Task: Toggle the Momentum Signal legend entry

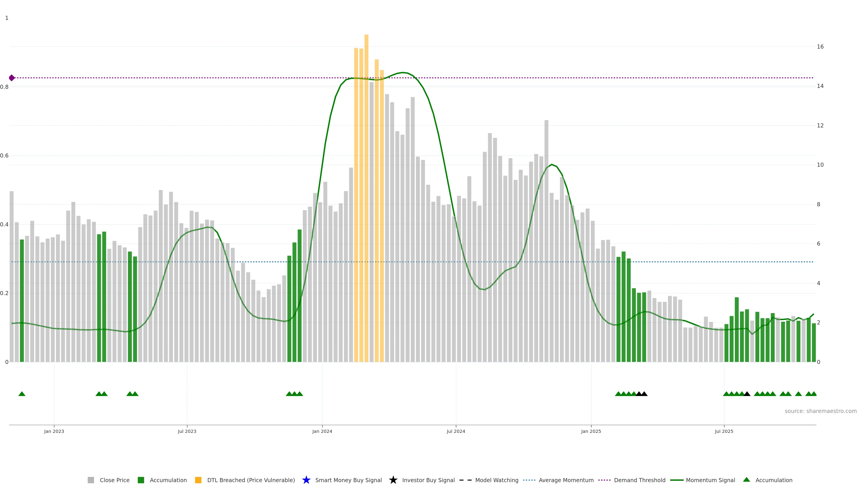Action: [x=710, y=480]
